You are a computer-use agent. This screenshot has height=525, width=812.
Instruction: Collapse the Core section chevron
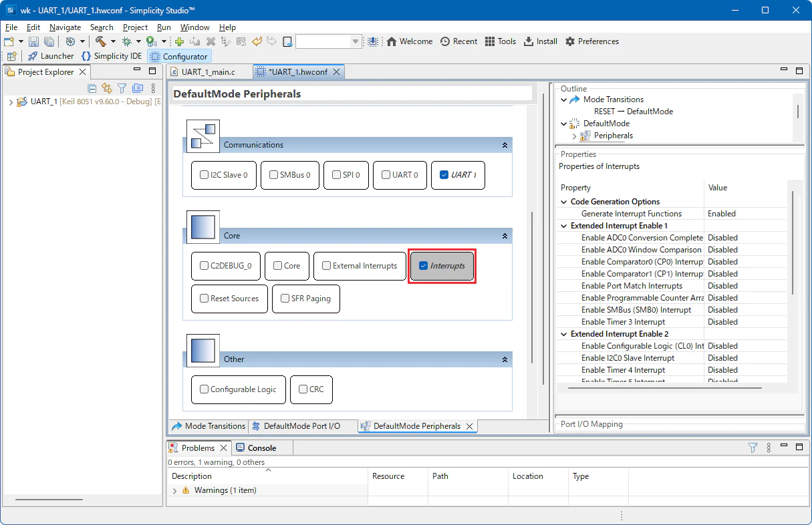(x=505, y=236)
